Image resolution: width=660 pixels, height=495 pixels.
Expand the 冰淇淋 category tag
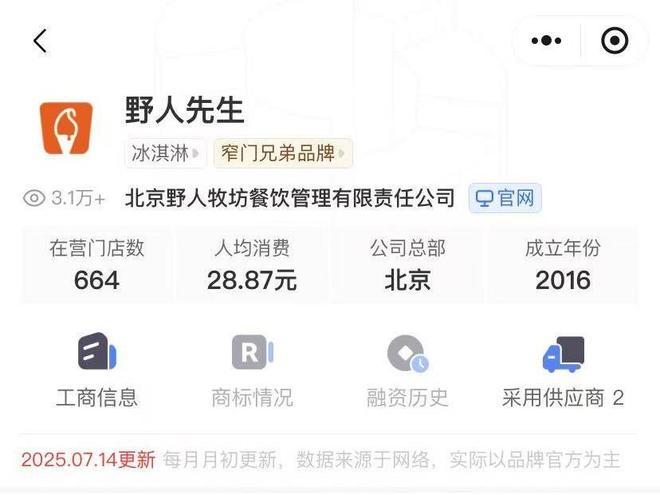click(165, 153)
